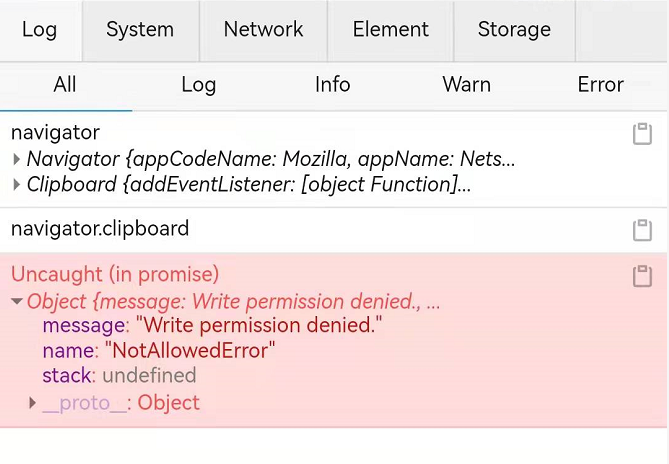This screenshot has width=669, height=464.
Task: Select the top Log tab
Action: [39, 30]
